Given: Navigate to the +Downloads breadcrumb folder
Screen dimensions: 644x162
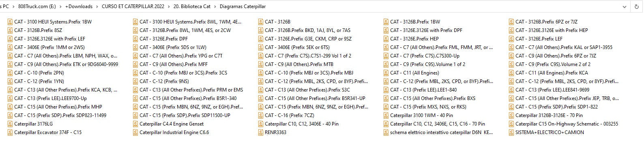Looking at the screenshot, I should tap(79, 6).
